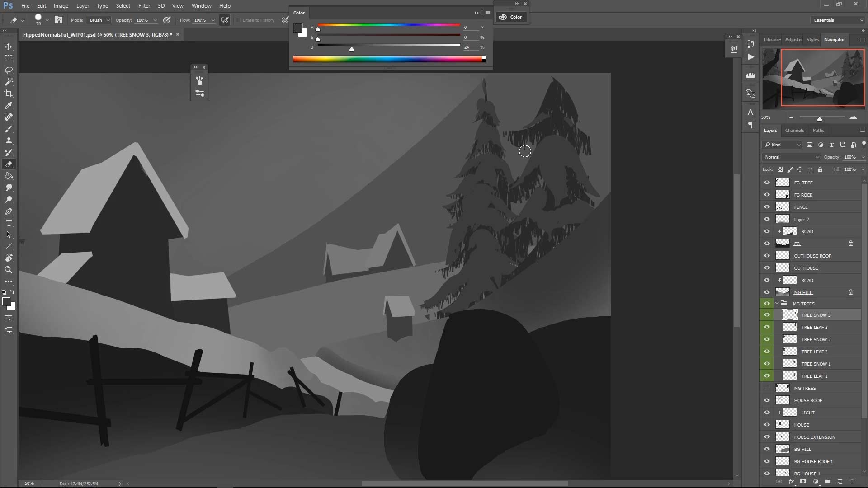This screenshot has width=868, height=488.
Task: Select the Move tool
Action: coord(9,47)
